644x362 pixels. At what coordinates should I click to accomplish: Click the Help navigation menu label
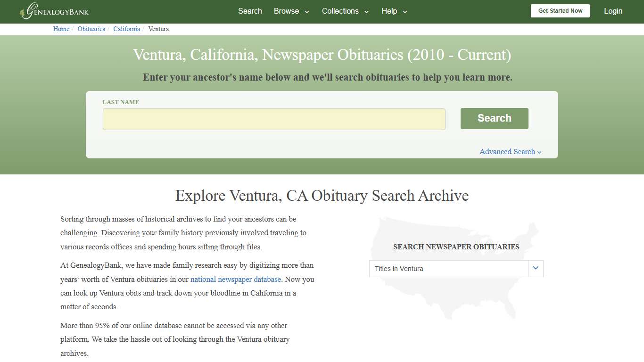(389, 11)
